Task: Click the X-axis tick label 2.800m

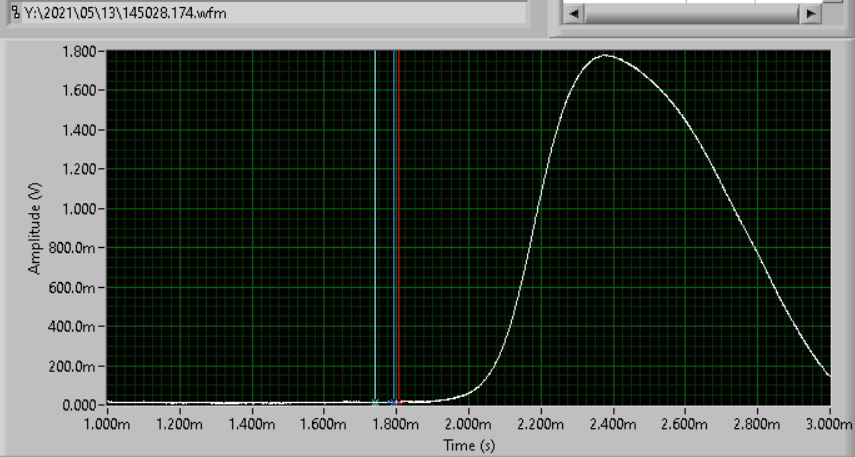Action: (x=757, y=424)
